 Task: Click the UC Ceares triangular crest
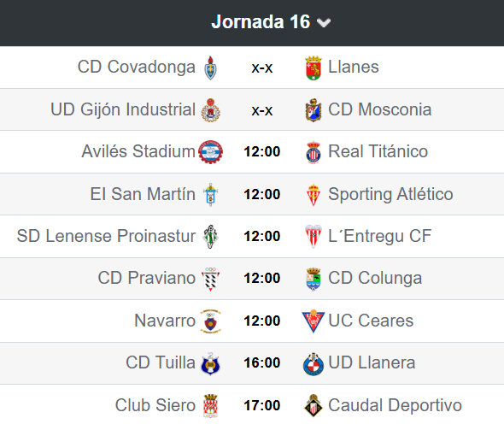click(314, 321)
